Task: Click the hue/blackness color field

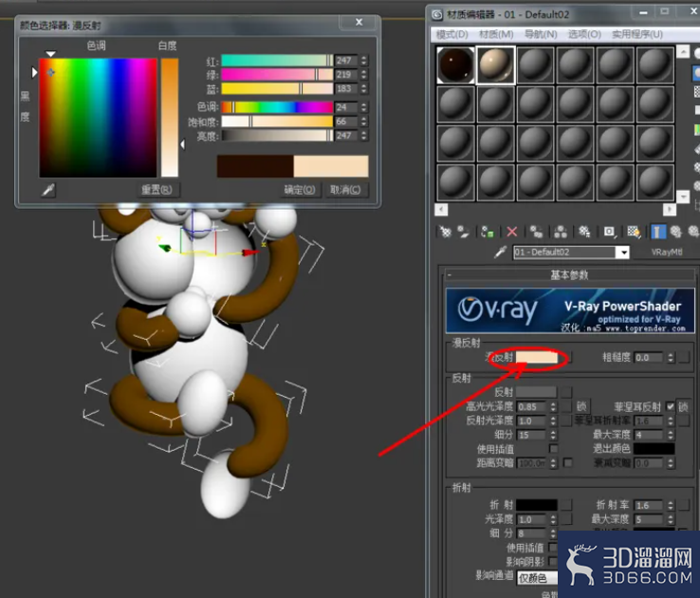Action: pos(99,118)
